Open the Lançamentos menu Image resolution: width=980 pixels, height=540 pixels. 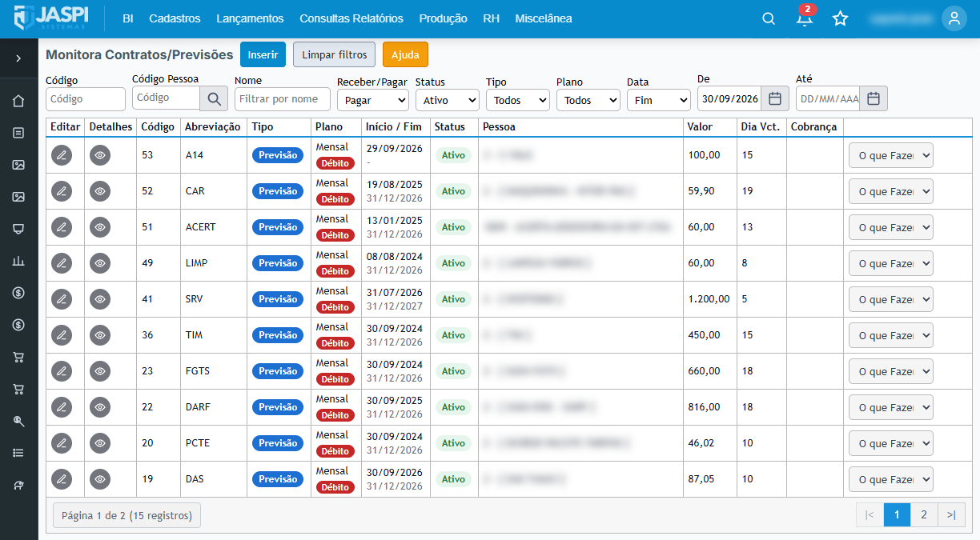coord(250,18)
